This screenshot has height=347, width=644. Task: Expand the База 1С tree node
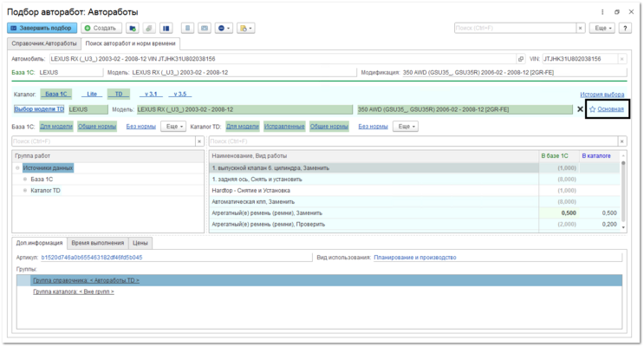pyautogui.click(x=25, y=180)
